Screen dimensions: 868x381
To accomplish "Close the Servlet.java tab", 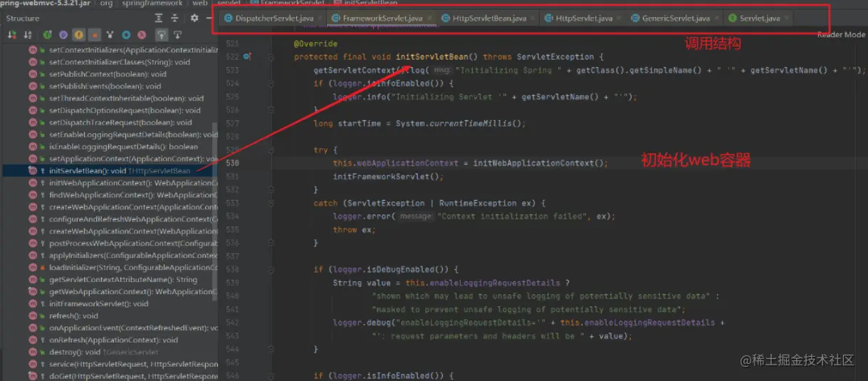I will 786,18.
